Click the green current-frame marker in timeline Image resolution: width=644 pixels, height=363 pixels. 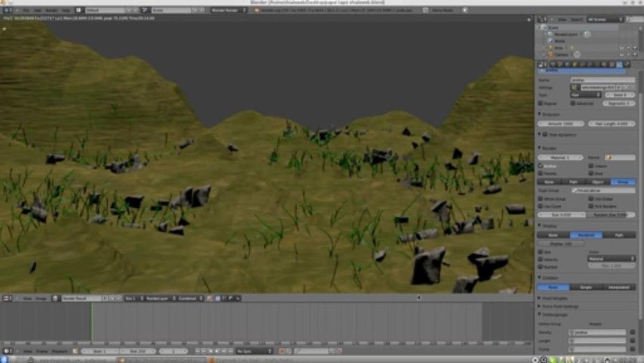pos(92,322)
